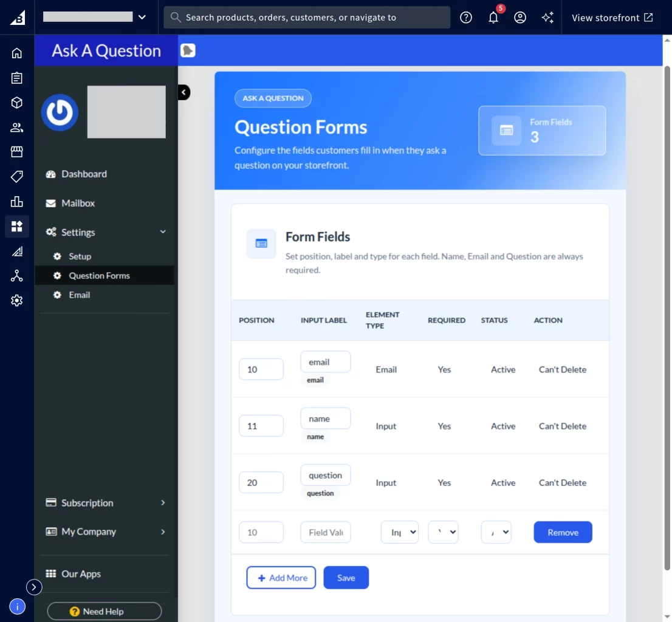Click the Element Type column header
The image size is (672, 622).
click(382, 320)
